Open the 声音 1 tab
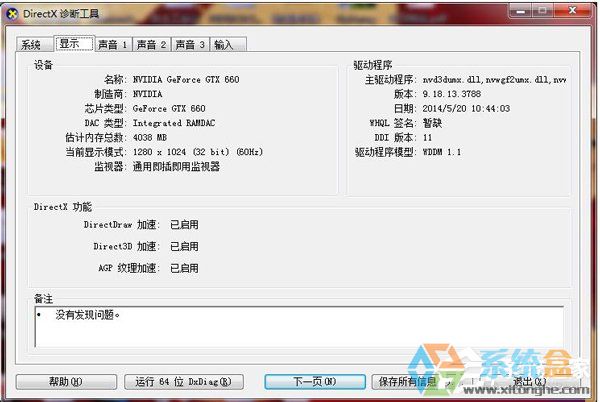The width and height of the screenshot is (600, 402). point(113,44)
